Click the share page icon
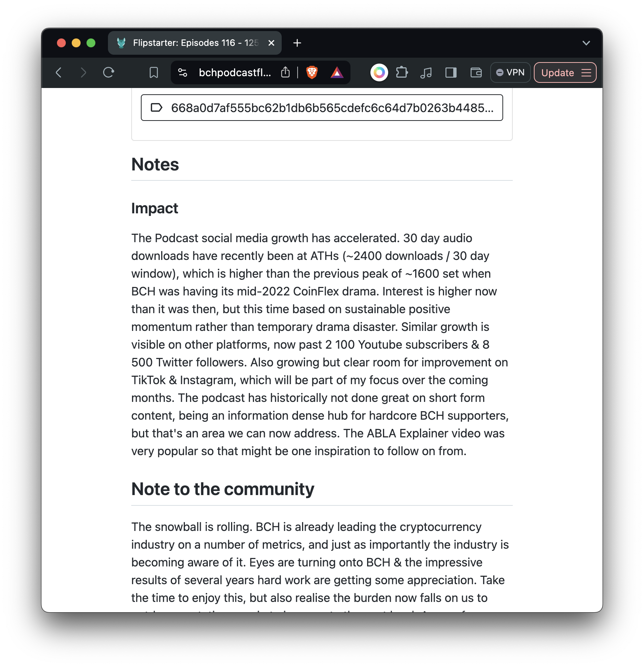 [x=285, y=72]
